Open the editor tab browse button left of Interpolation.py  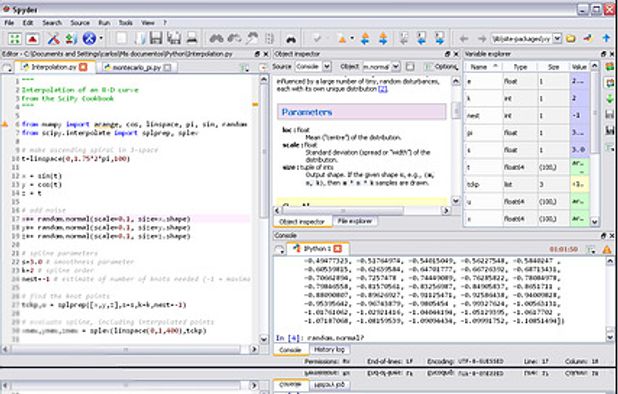coord(7,67)
